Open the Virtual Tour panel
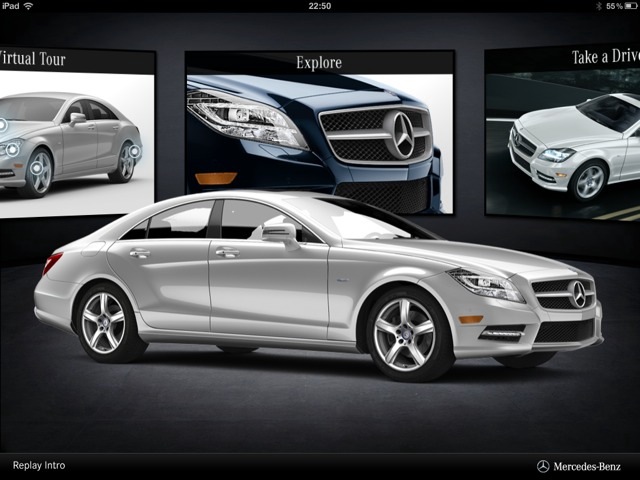 [77, 134]
